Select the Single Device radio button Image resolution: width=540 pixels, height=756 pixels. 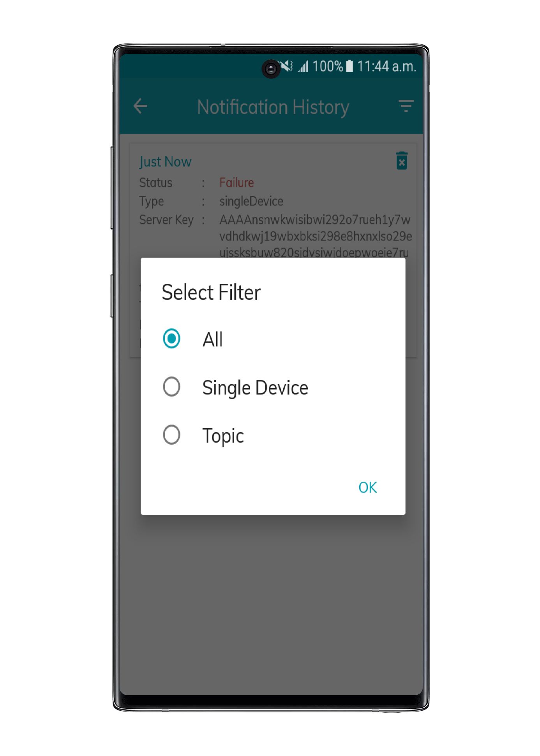[171, 387]
